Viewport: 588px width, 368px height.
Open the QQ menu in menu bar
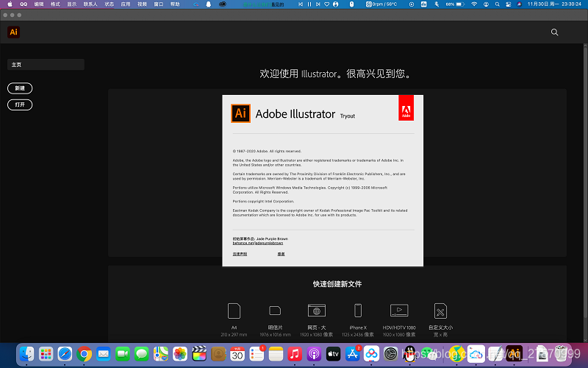(x=24, y=4)
